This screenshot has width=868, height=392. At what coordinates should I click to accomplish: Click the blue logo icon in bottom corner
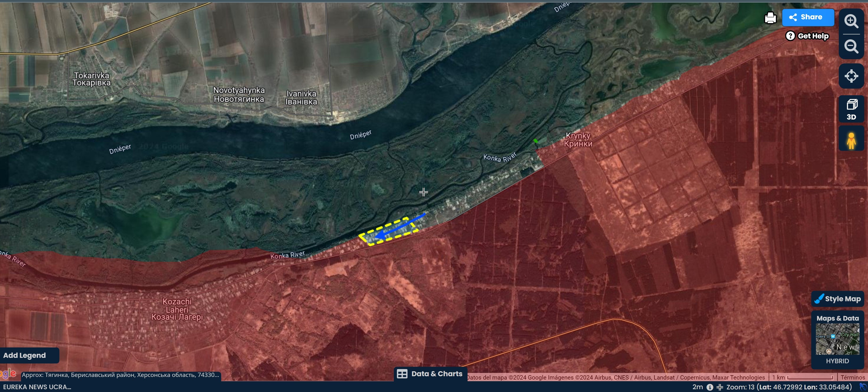(x=863, y=387)
